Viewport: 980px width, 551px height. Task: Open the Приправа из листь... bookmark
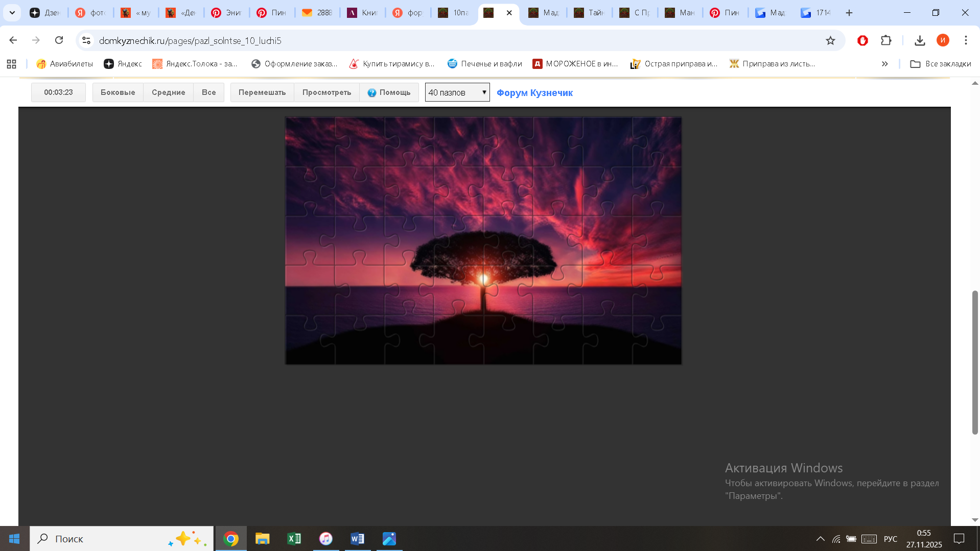click(x=772, y=64)
